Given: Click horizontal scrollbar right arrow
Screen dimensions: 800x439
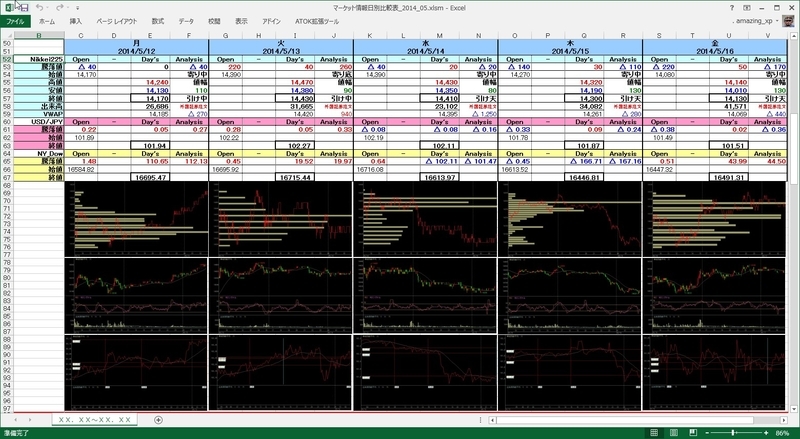Looking at the screenshot, I should [x=784, y=420].
